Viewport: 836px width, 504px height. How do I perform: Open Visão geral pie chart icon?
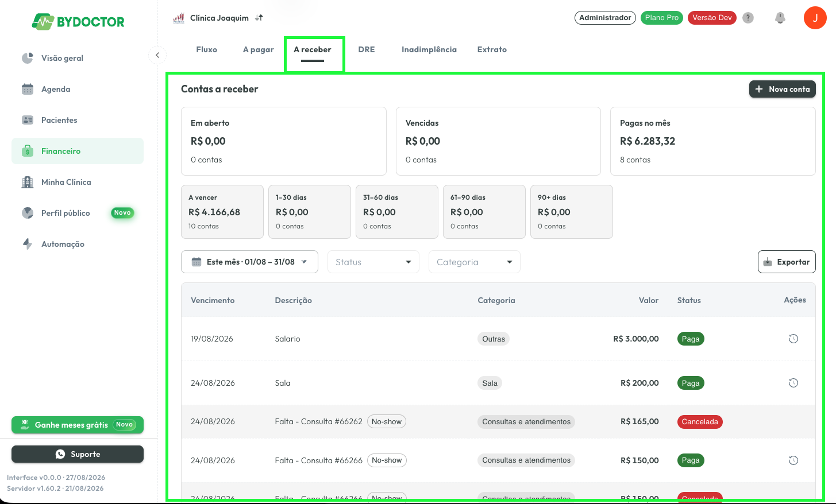tap(28, 58)
